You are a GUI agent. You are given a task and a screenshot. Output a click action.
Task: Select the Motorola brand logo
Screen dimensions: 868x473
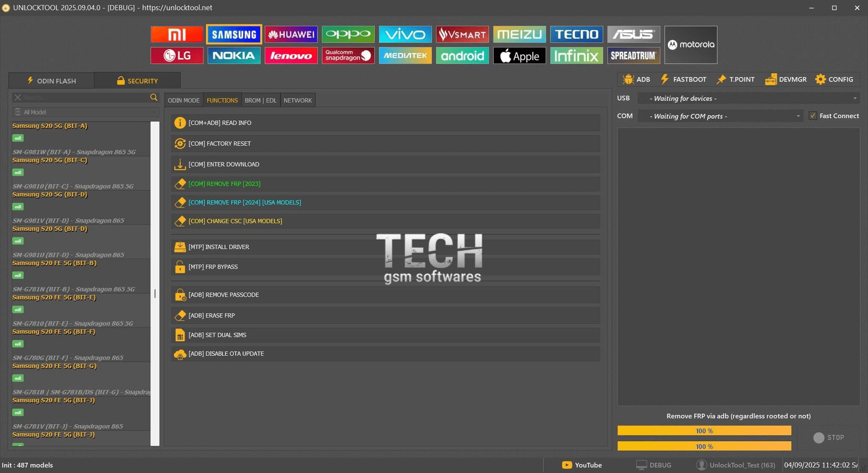(x=691, y=45)
